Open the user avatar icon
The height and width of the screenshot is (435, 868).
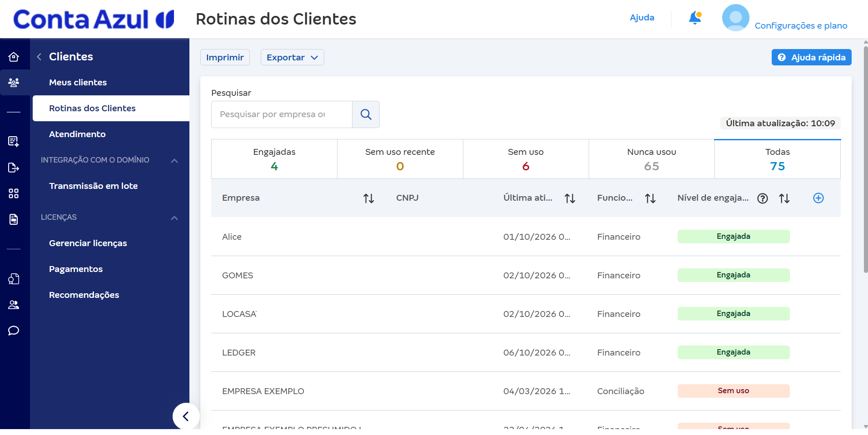click(735, 18)
